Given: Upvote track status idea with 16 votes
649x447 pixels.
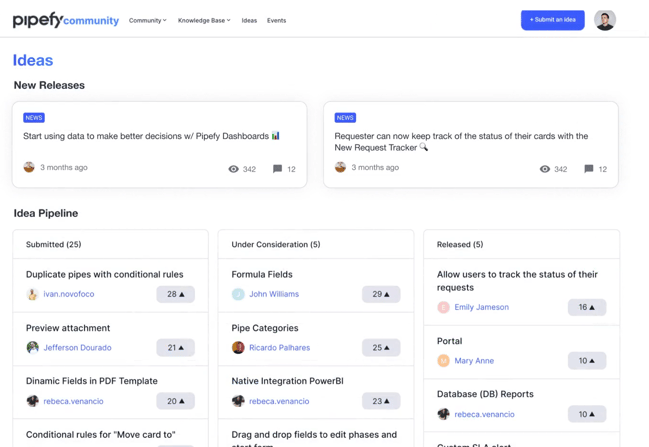Looking at the screenshot, I should [x=587, y=307].
